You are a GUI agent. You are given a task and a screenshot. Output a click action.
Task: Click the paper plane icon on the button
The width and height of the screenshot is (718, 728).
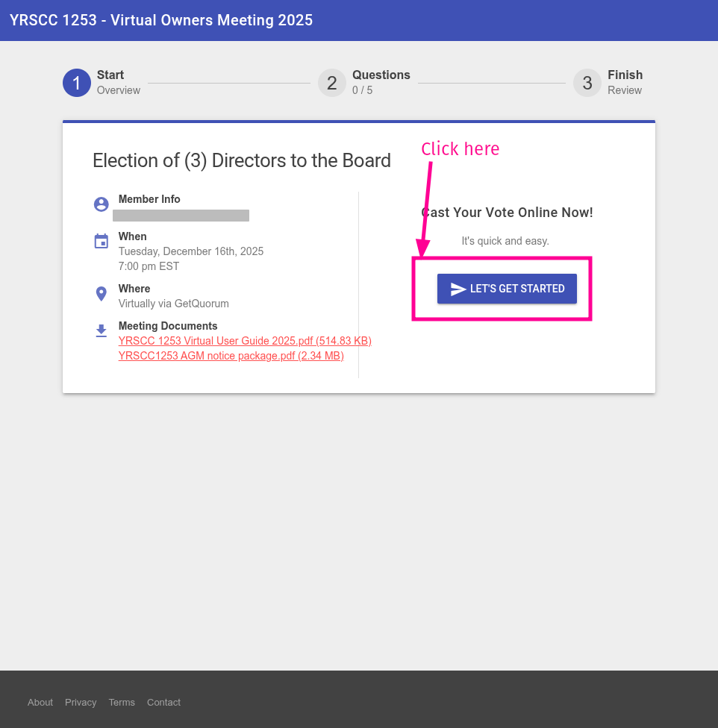point(458,289)
